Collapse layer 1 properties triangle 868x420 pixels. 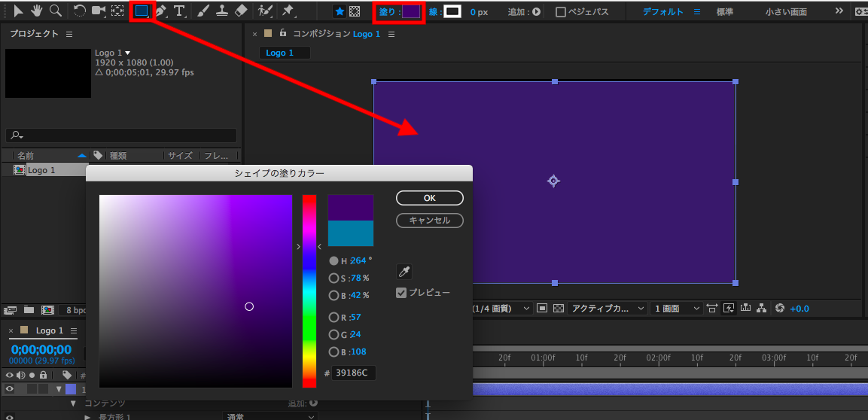[x=59, y=389]
